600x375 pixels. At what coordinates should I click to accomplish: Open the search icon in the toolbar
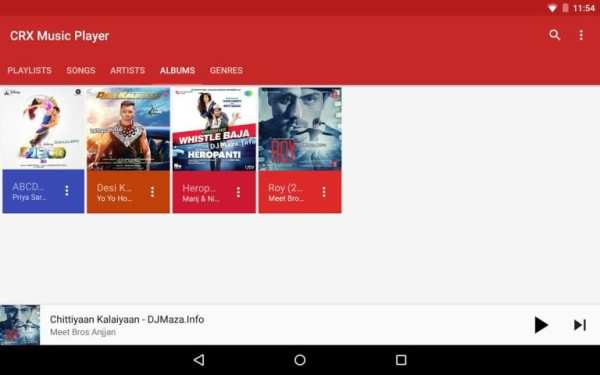point(554,35)
